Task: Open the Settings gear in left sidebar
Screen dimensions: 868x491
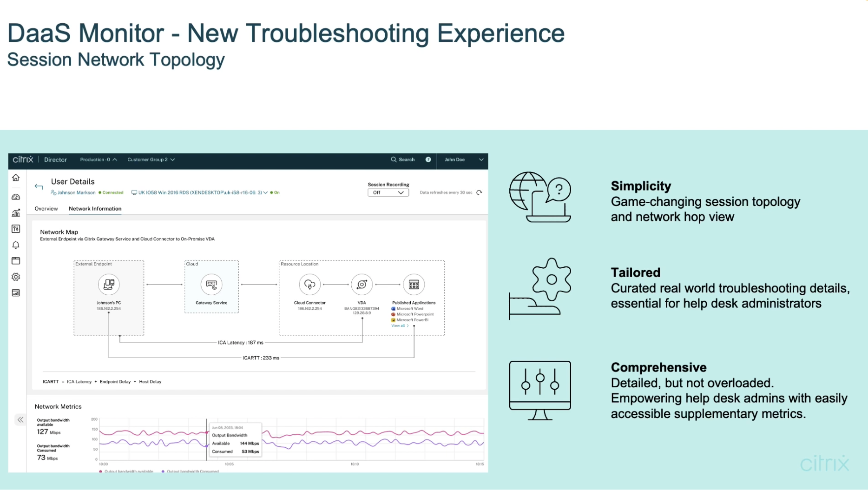Action: (x=16, y=277)
